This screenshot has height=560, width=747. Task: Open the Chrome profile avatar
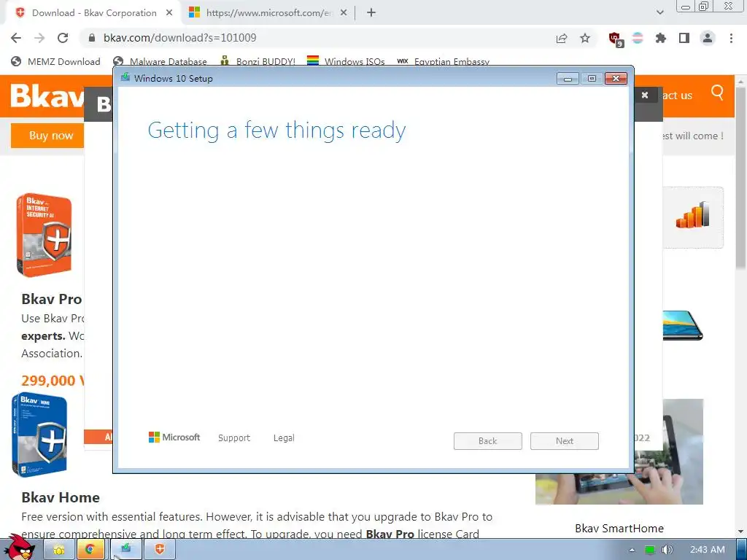point(708,38)
